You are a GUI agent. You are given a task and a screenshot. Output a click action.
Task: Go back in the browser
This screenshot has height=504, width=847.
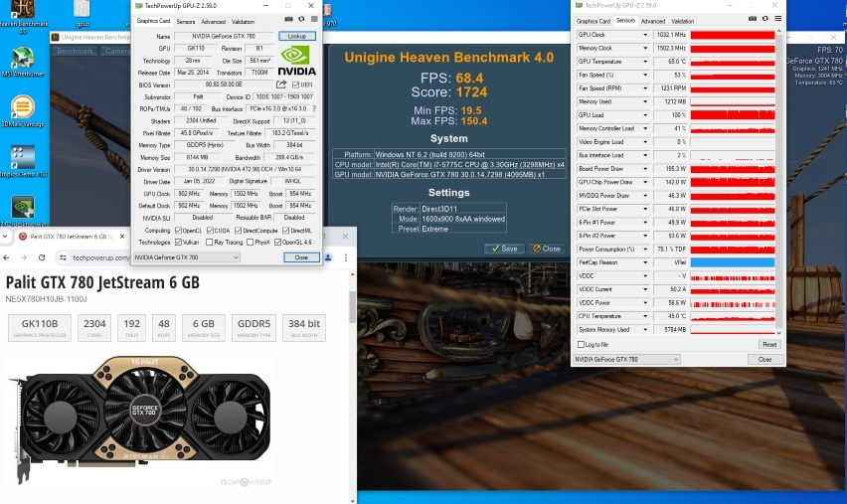point(7,257)
